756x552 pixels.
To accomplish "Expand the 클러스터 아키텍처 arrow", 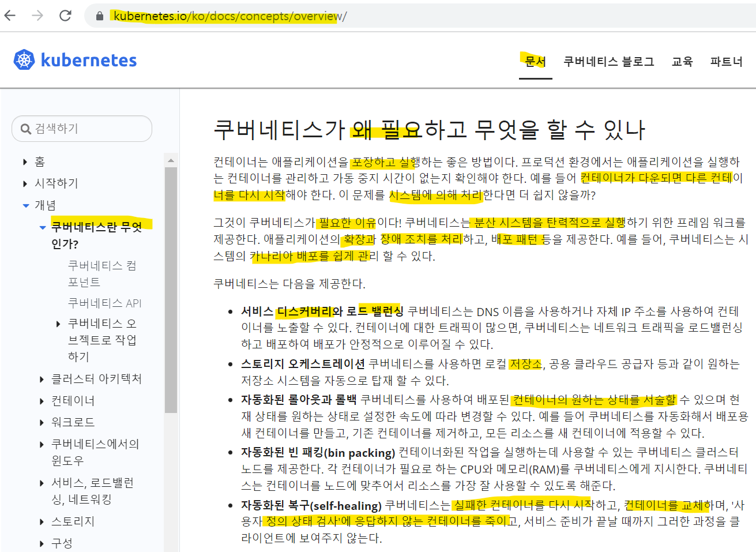I will (x=42, y=380).
